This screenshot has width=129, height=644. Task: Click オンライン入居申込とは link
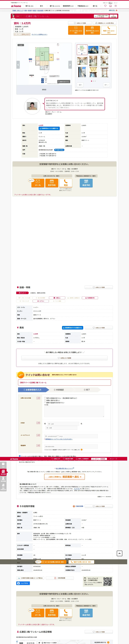coord(39,34)
